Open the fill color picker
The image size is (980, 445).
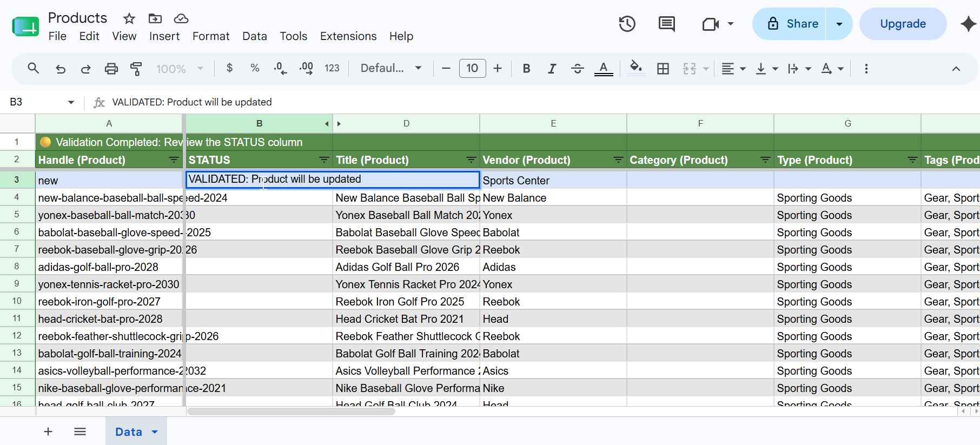636,69
